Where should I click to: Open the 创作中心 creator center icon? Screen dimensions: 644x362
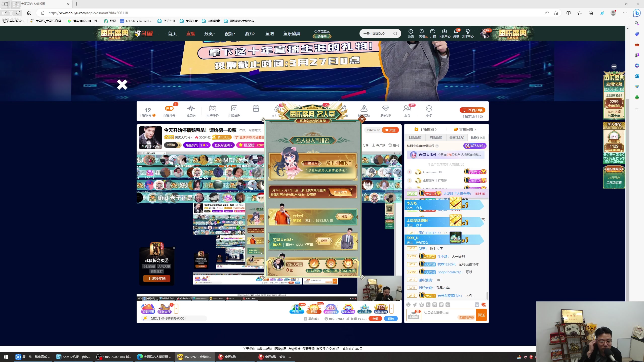click(x=467, y=33)
